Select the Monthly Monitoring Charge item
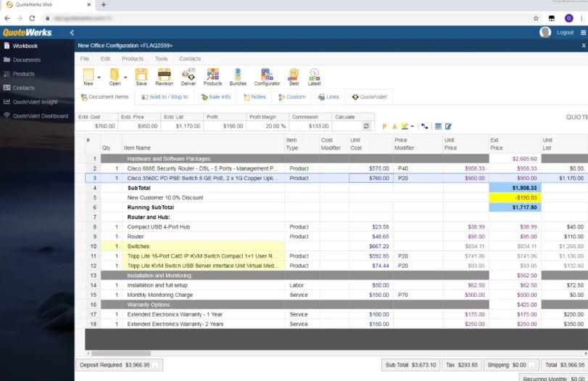 (x=160, y=295)
